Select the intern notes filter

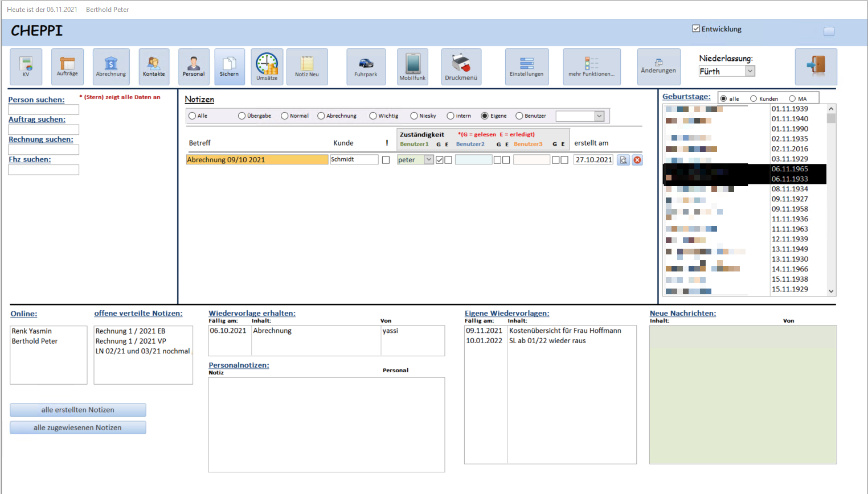click(x=451, y=116)
